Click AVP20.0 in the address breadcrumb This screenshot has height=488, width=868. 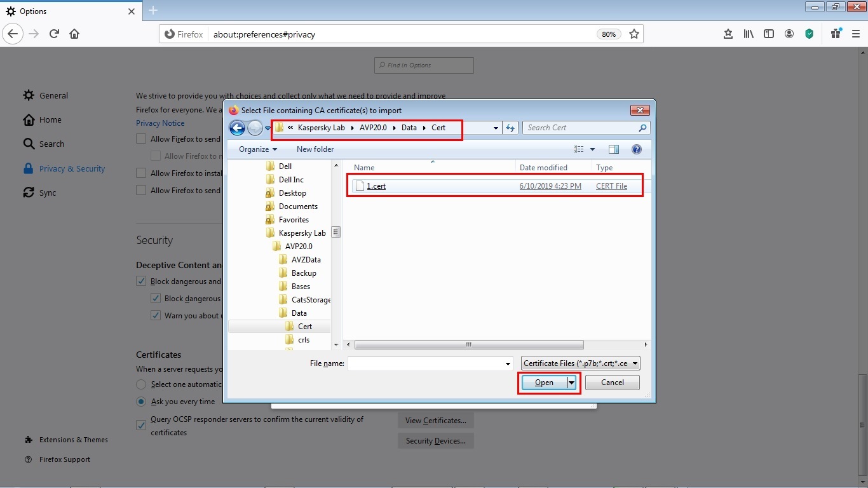373,128
